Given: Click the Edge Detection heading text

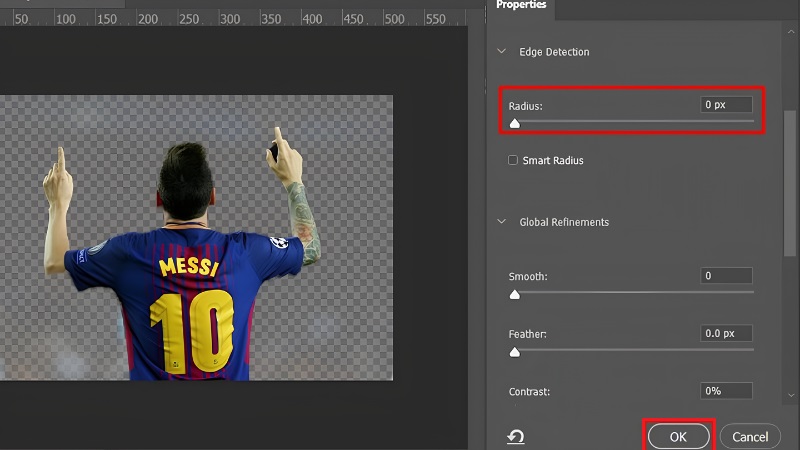Looking at the screenshot, I should [x=554, y=52].
